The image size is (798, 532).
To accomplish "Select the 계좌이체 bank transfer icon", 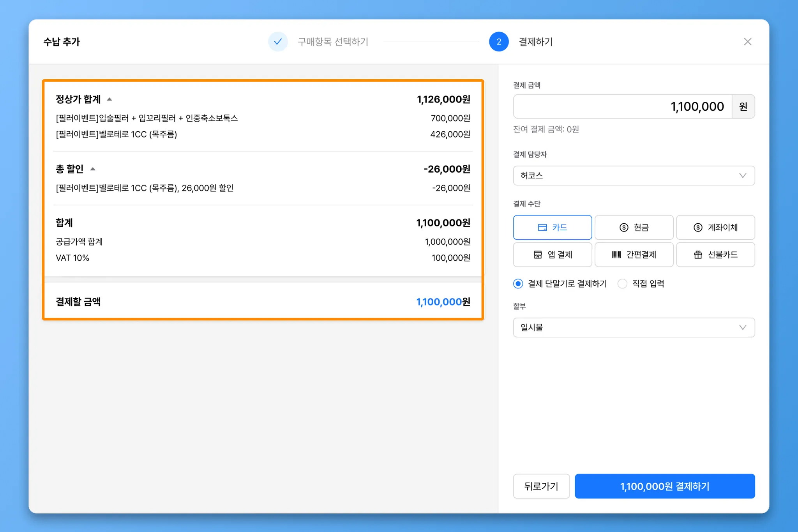I will (698, 228).
